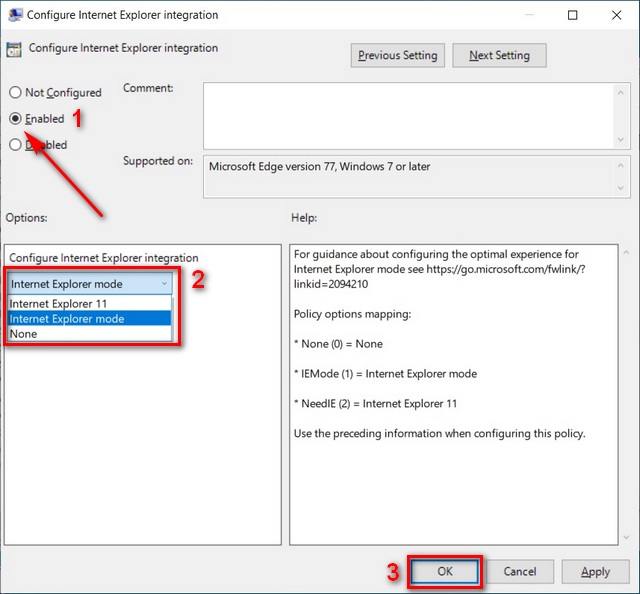Confirm with the OK button
This screenshot has width=640, height=594.
[x=444, y=571]
